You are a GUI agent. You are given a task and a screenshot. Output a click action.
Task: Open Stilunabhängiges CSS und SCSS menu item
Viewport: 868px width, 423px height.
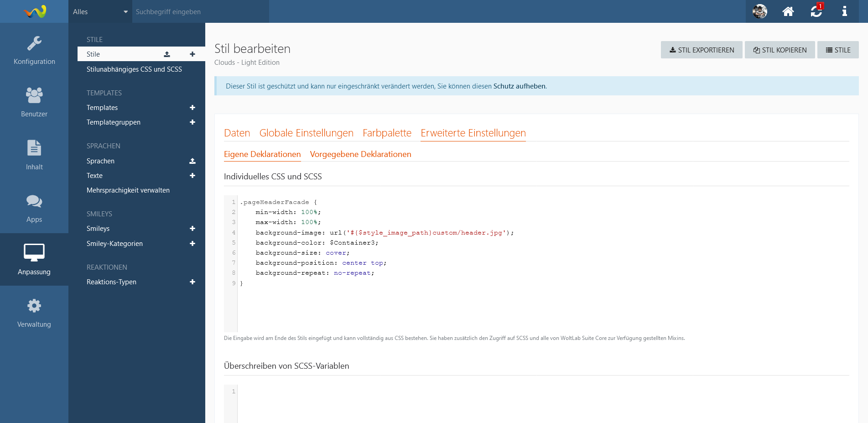pos(134,69)
